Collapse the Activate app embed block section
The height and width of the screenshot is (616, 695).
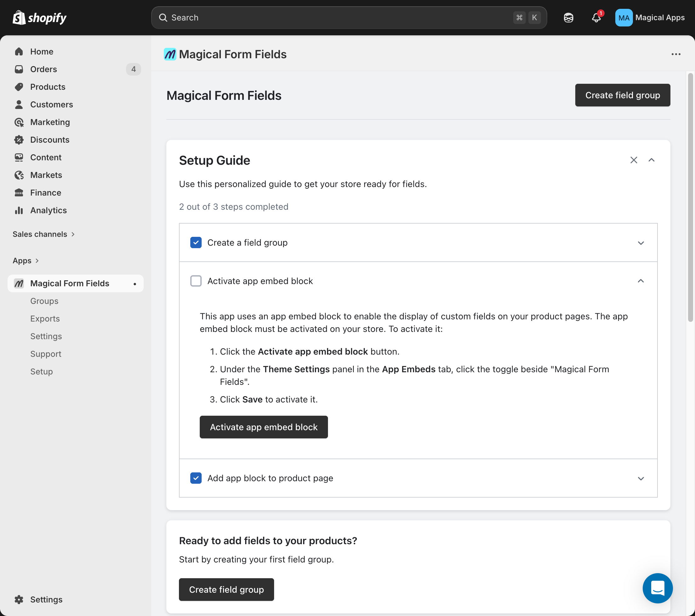pos(641,281)
